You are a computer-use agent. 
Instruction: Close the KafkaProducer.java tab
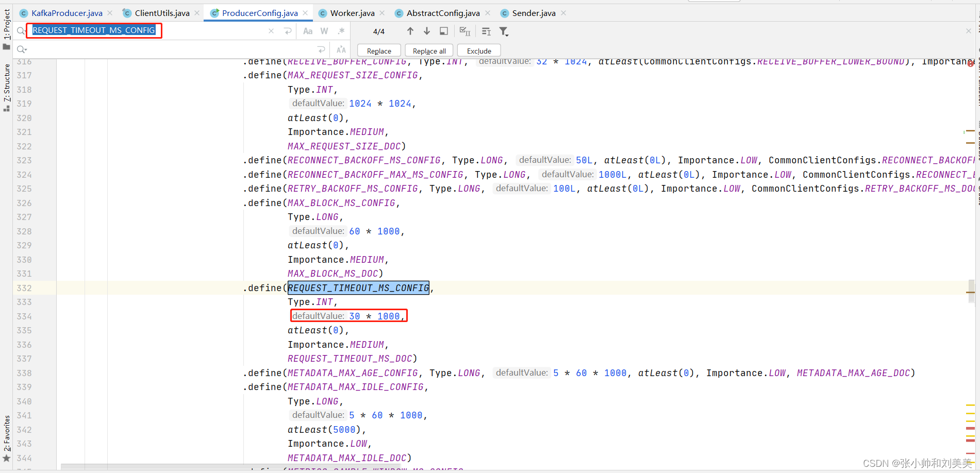tap(110, 13)
